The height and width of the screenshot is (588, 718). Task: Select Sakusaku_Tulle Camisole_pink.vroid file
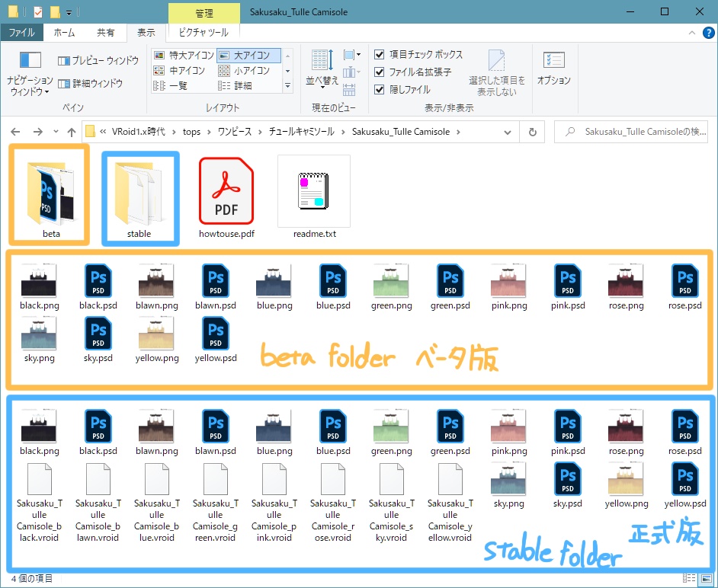pyautogui.click(x=274, y=503)
